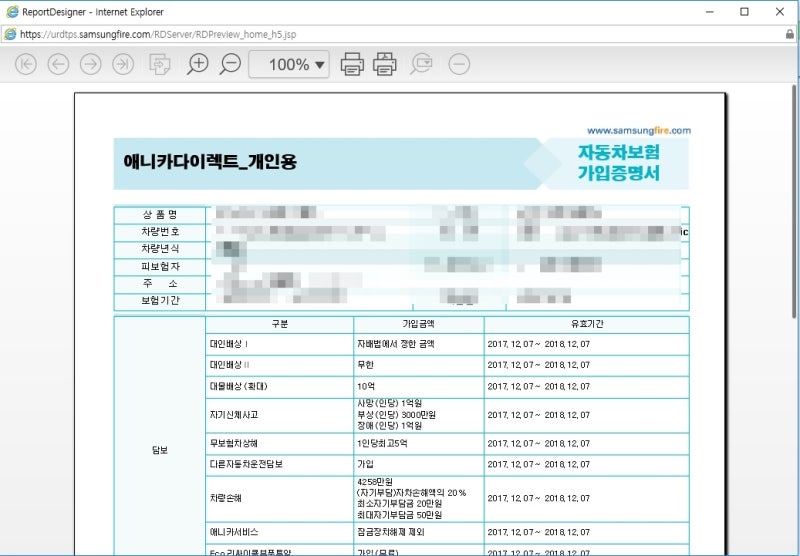
Task: Zoom out with magnifier minus
Action: tap(230, 64)
